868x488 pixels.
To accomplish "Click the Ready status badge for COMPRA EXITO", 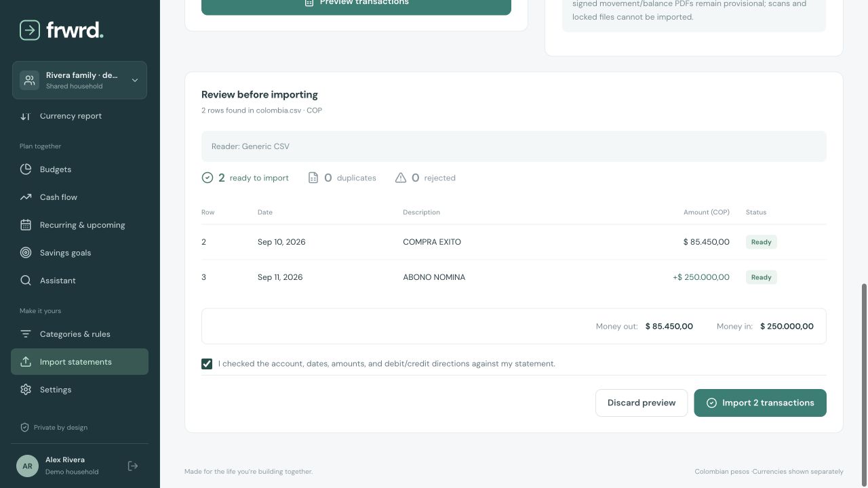I will tap(762, 242).
